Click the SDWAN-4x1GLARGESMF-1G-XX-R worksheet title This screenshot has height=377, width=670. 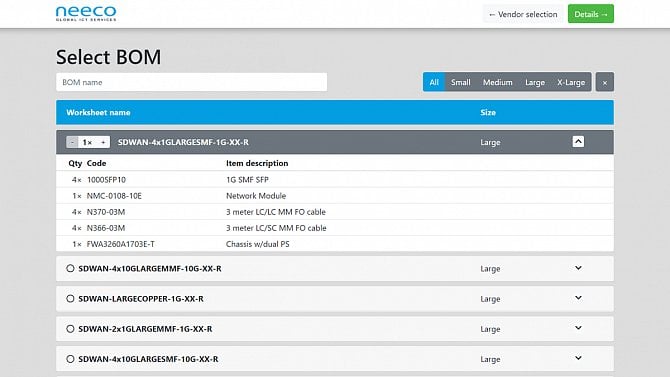pos(183,142)
